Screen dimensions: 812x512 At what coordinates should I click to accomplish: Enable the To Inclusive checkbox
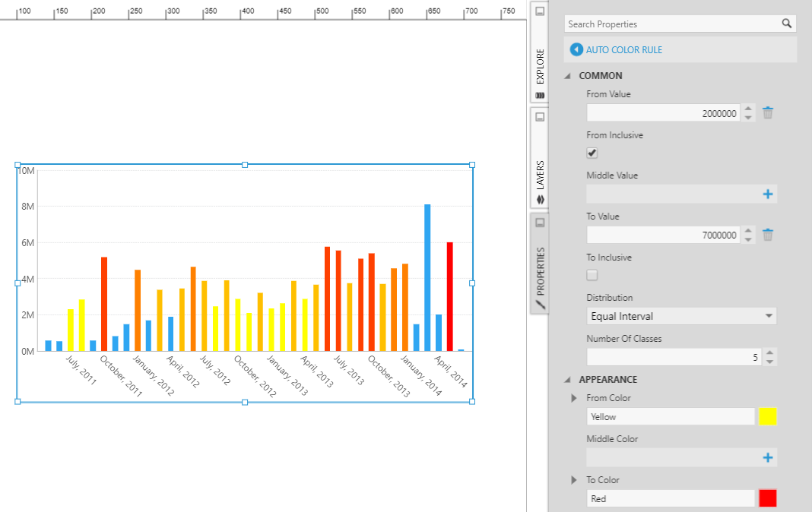tap(592, 275)
